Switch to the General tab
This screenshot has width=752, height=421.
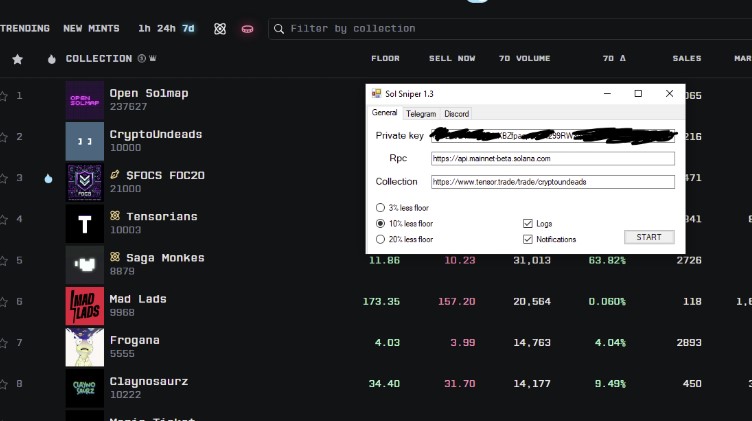(385, 113)
